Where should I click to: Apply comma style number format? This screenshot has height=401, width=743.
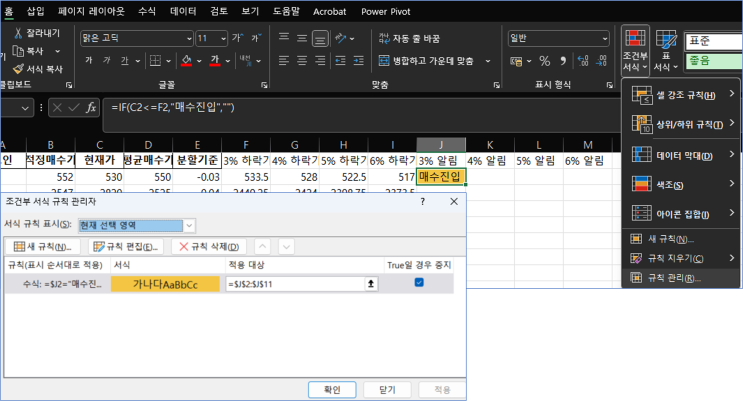(x=563, y=61)
